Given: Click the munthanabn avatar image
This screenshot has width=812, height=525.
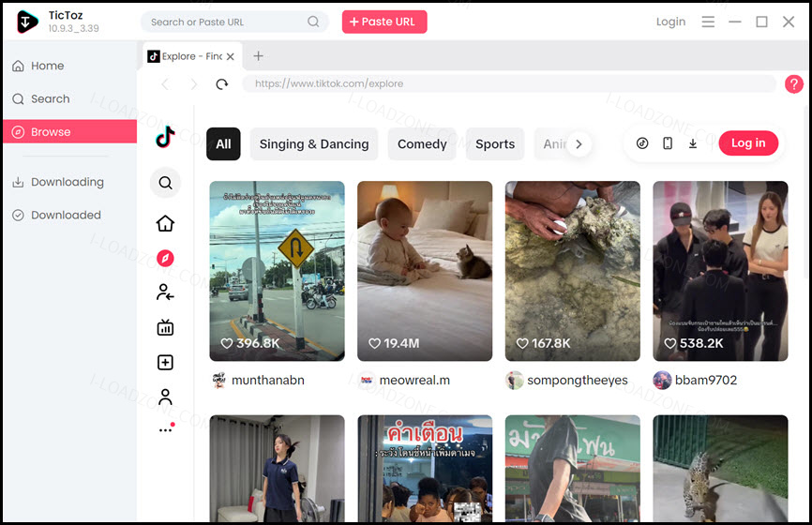Looking at the screenshot, I should click(219, 380).
